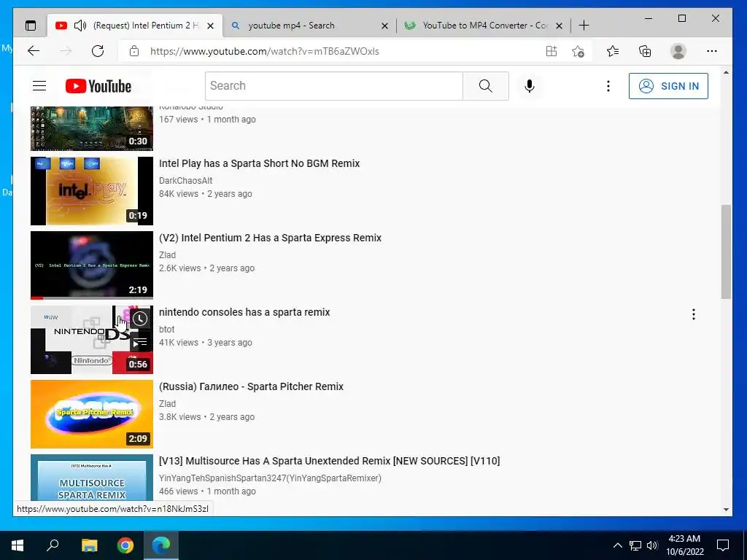
Task: Open the network icon in system tray
Action: click(635, 545)
